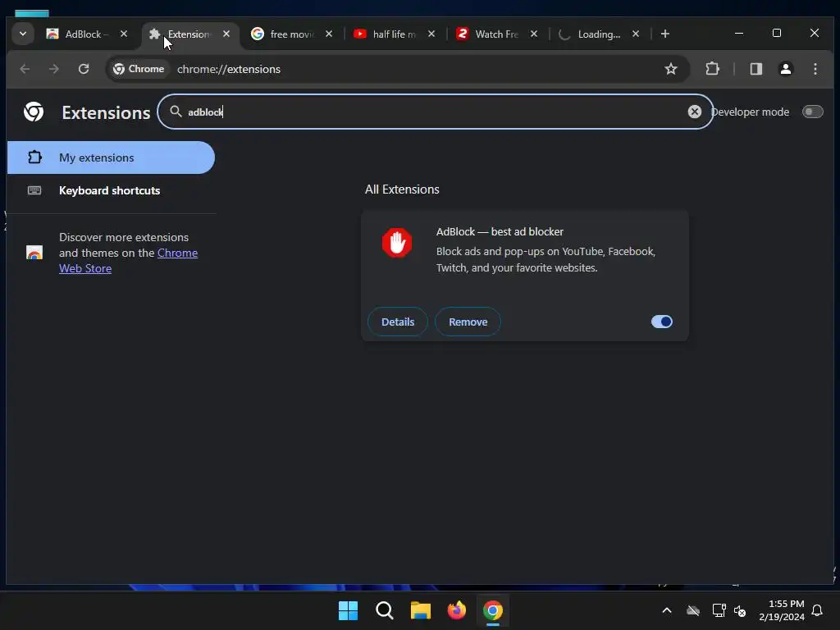The height and width of the screenshot is (630, 840).
Task: Remove the AdBlock extension
Action: 468,322
